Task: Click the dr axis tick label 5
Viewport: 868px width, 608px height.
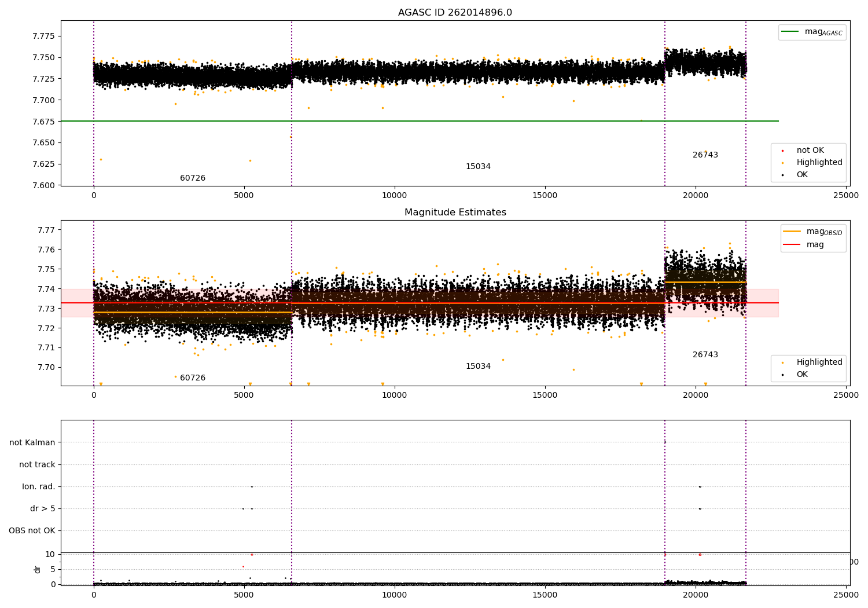Action: point(53,570)
